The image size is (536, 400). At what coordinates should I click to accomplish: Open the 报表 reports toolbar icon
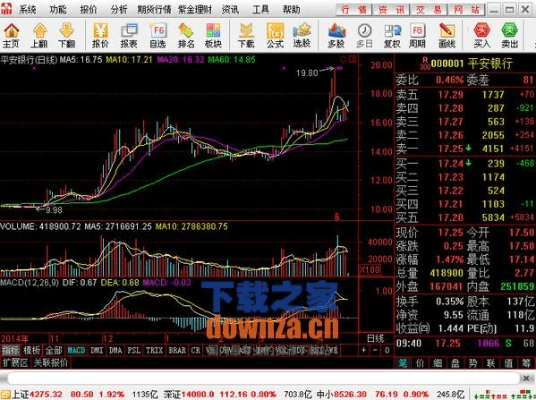[129, 36]
